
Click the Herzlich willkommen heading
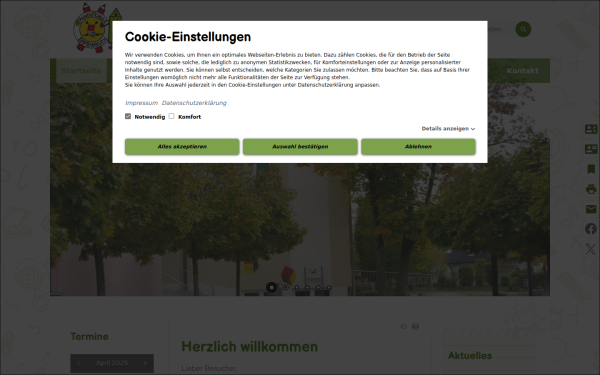coord(249,347)
